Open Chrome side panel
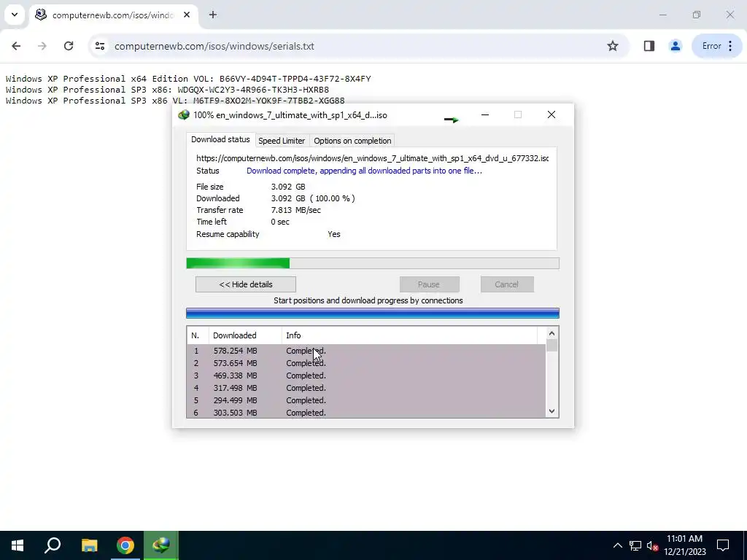 pos(649,46)
